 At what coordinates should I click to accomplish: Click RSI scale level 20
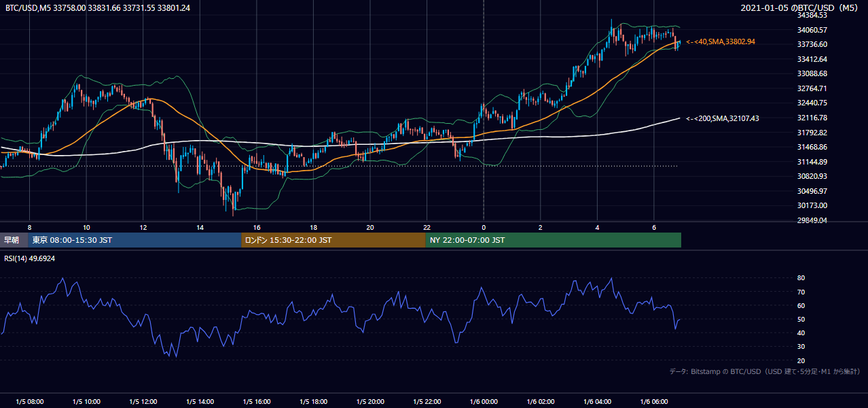pos(801,360)
